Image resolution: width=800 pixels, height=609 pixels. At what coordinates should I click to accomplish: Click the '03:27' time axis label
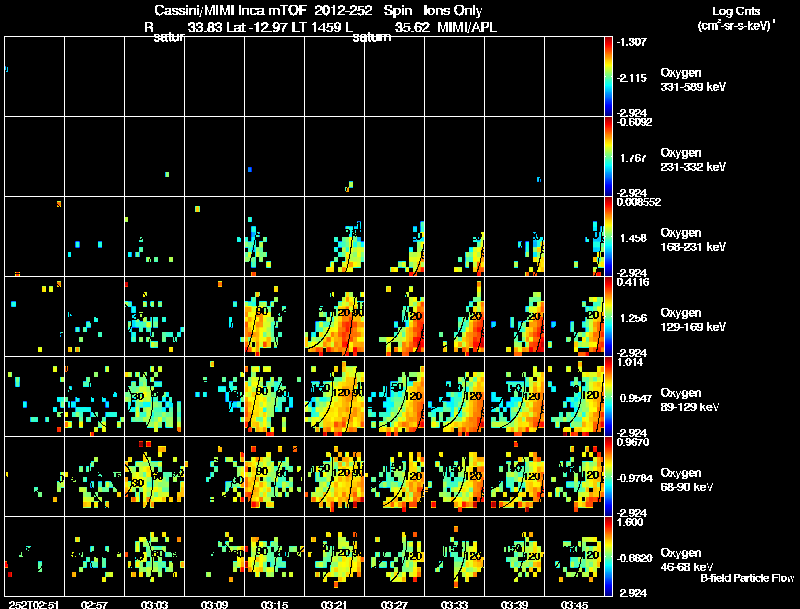[394, 604]
